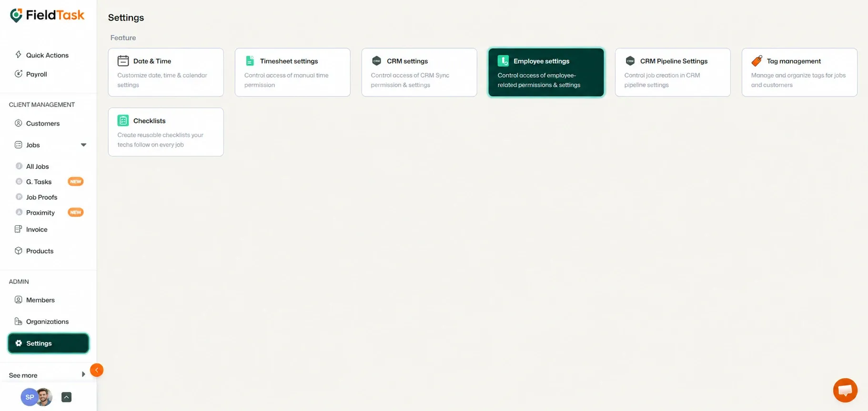The image size is (868, 411).
Task: Open the Checklists card
Action: (166, 132)
